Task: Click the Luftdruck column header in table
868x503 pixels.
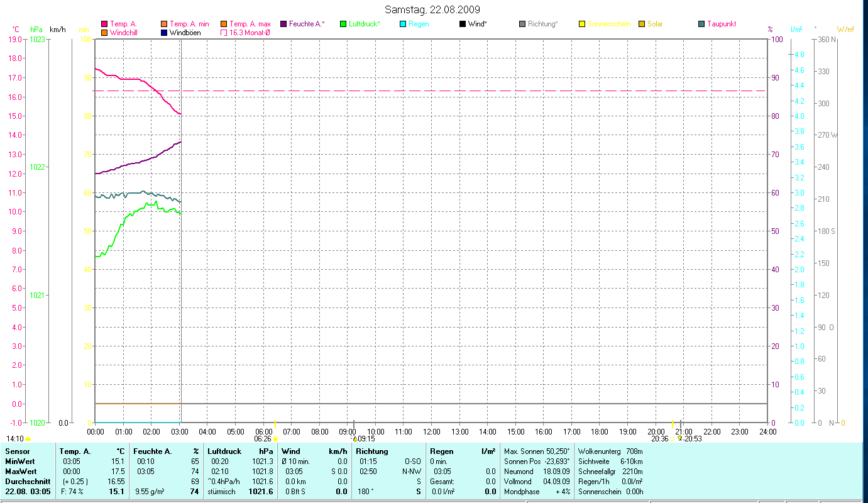Action: click(x=224, y=451)
